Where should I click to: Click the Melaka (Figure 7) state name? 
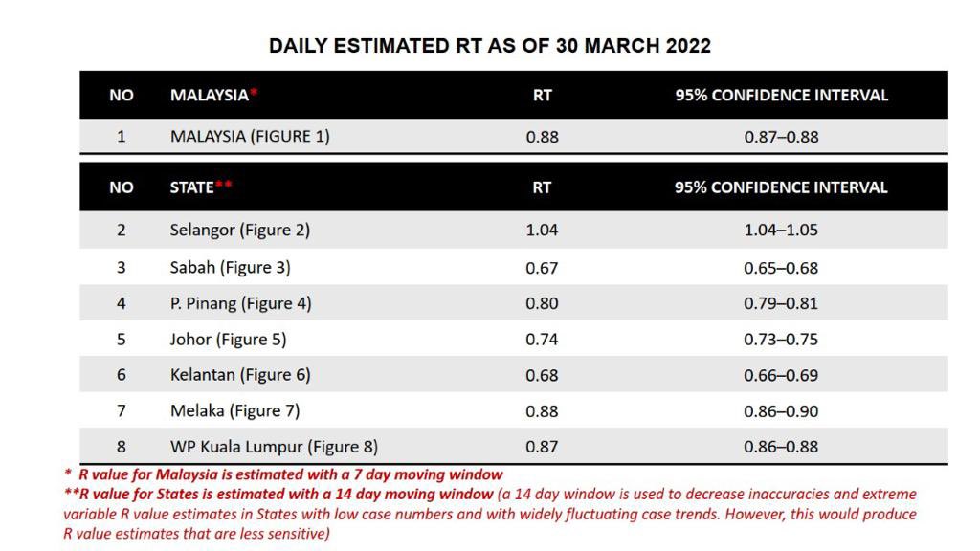(235, 411)
